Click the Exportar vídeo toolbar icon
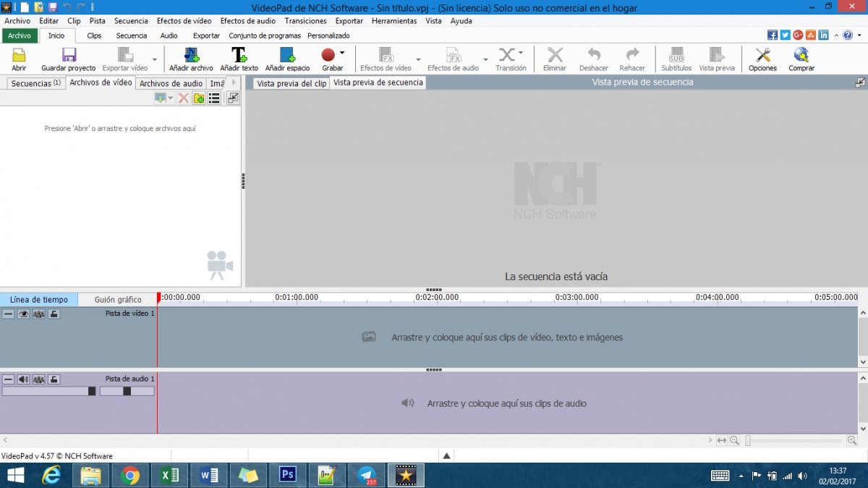Viewport: 868px width, 488px height. coord(124,59)
